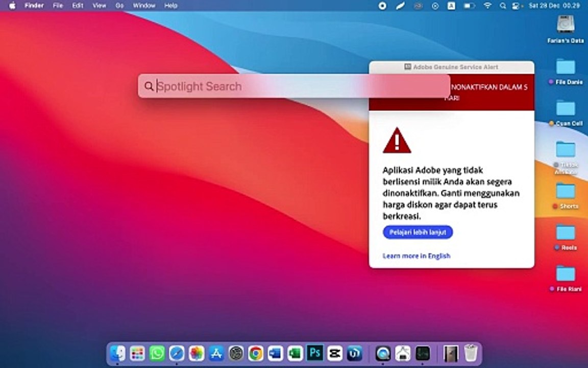The width and height of the screenshot is (588, 368).
Task: Open QuickTime Player in the Dock
Action: tap(383, 353)
